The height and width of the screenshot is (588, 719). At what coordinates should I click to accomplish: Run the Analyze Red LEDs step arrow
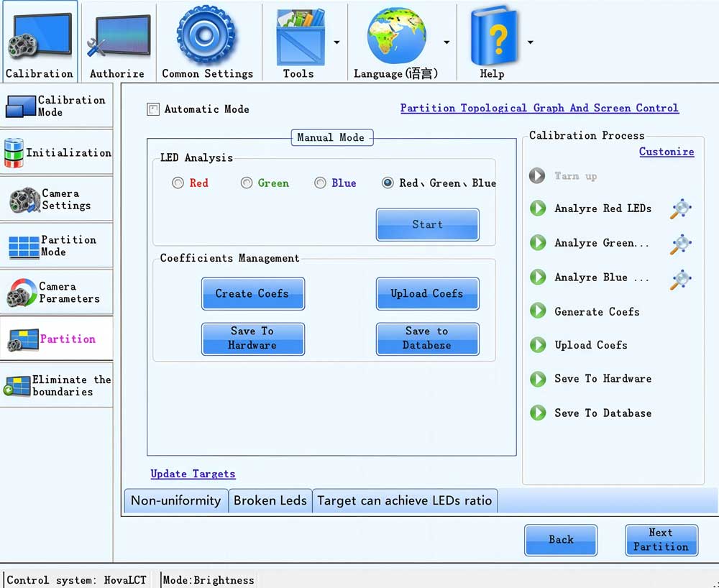537,208
